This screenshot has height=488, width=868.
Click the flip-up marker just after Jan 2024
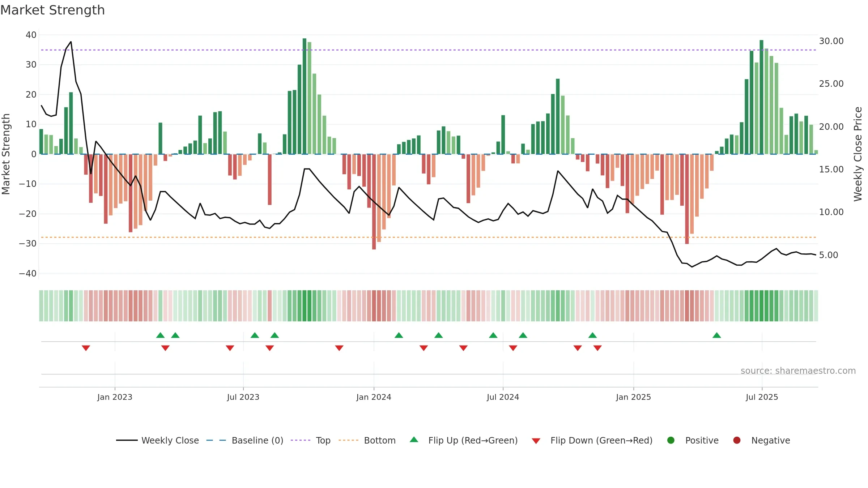pyautogui.click(x=399, y=335)
